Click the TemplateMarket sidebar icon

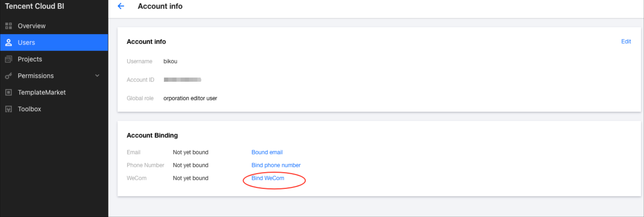[9, 92]
